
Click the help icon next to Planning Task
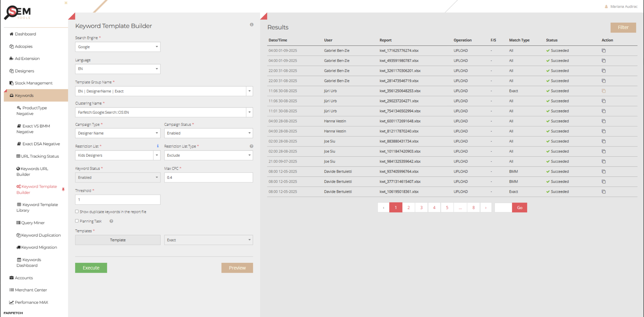pos(111,221)
